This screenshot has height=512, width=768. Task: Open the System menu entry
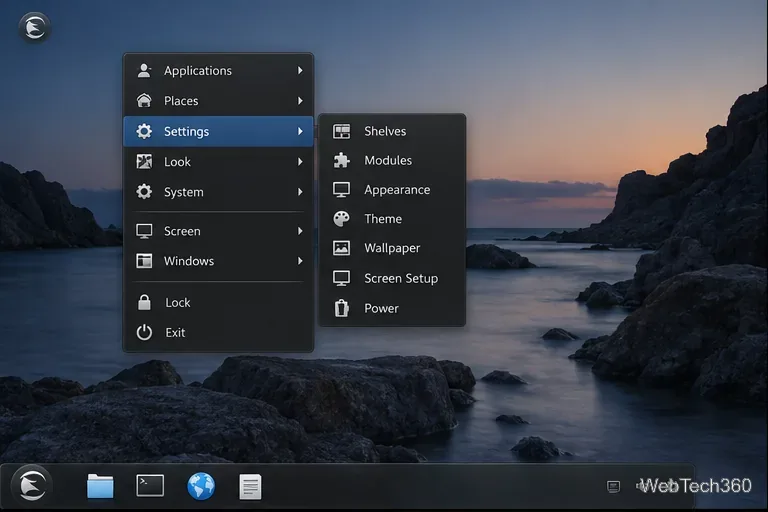218,192
